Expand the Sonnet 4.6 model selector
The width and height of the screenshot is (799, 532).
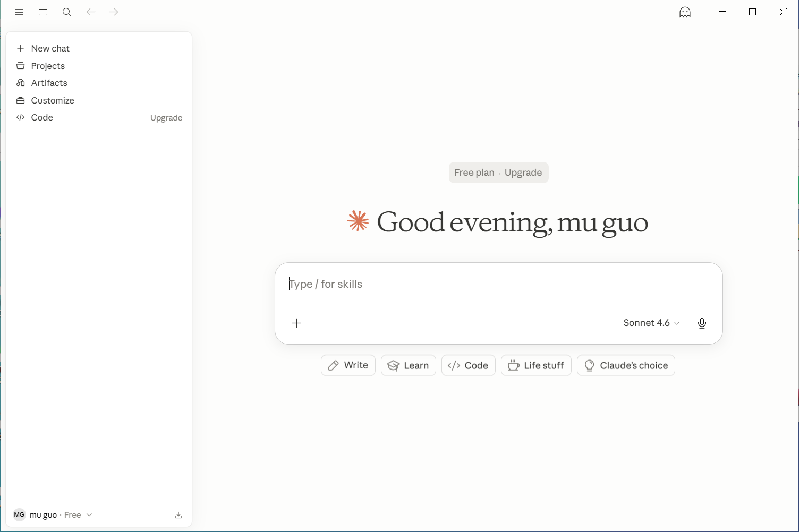(x=652, y=323)
